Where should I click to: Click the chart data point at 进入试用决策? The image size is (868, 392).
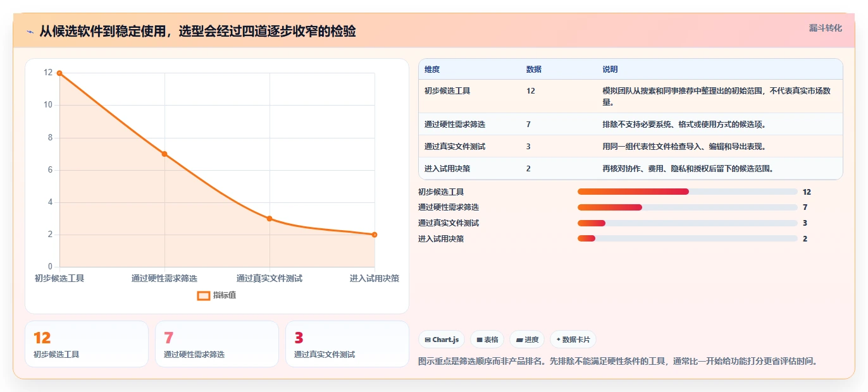(375, 235)
